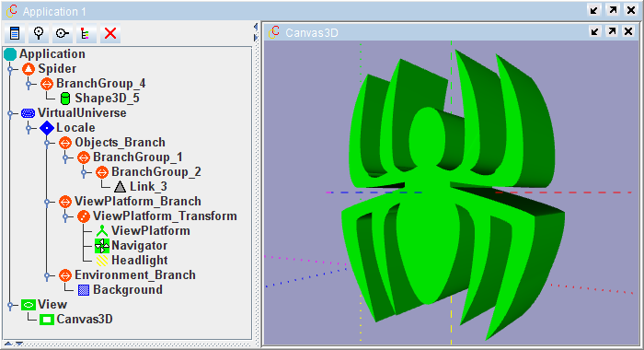Click the ViewPlatform_Transform dotted orange icon

click(x=84, y=216)
